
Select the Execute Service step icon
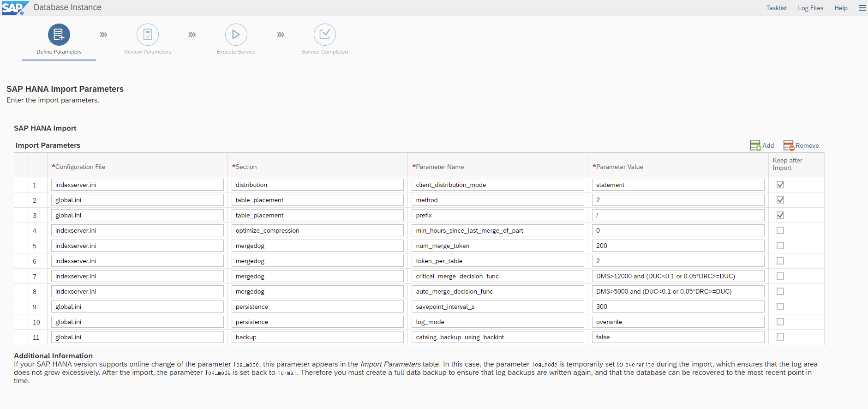[236, 35]
